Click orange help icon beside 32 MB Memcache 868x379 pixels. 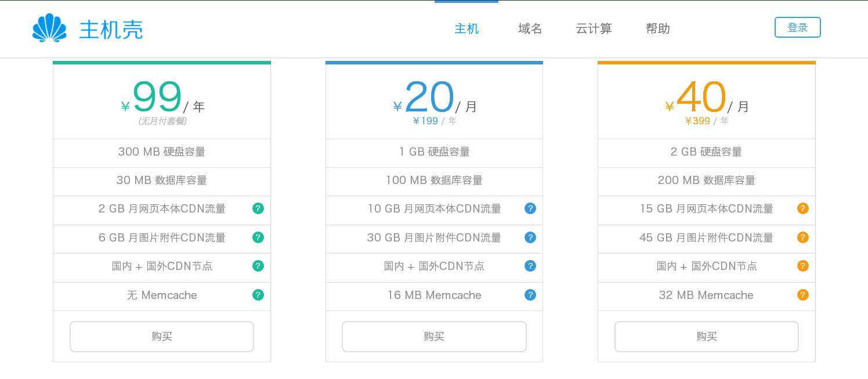(x=803, y=295)
